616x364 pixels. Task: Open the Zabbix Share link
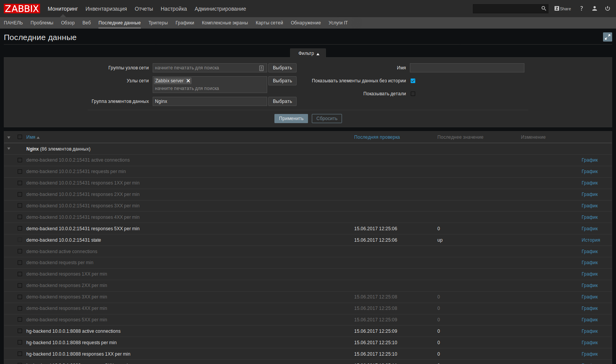click(563, 8)
